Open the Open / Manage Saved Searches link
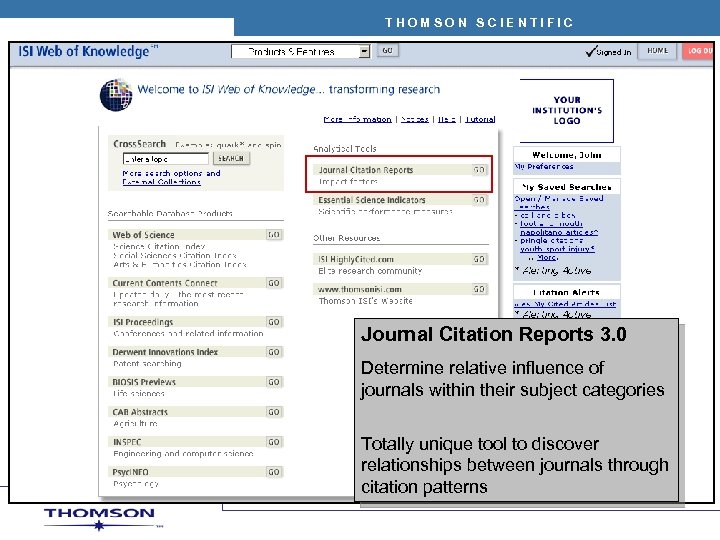 click(559, 202)
